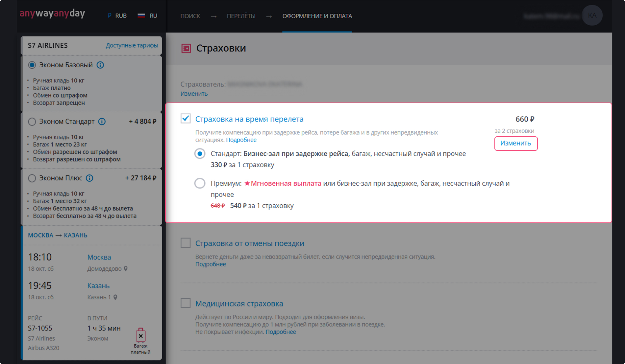
Task: Open the RU language selector
Action: 147,16
